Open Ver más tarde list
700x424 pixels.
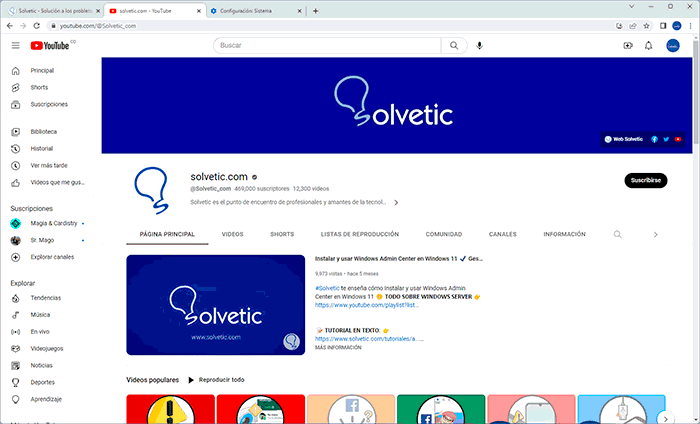pyautogui.click(x=48, y=166)
